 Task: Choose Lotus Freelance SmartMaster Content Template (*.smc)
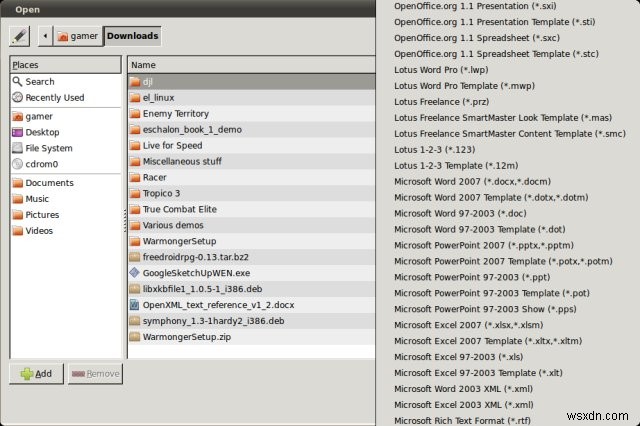(x=510, y=133)
